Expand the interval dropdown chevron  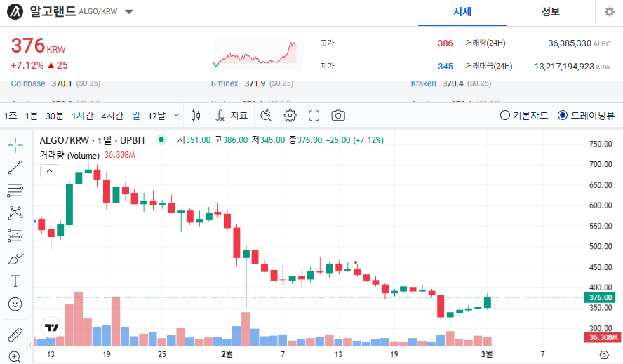coord(176,115)
